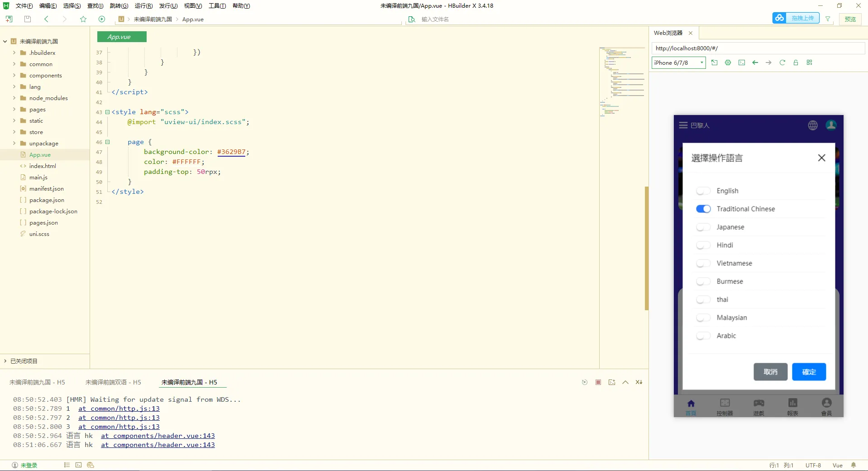The image size is (868, 471).
Task: Collapse console panel with up chevron
Action: point(625,382)
